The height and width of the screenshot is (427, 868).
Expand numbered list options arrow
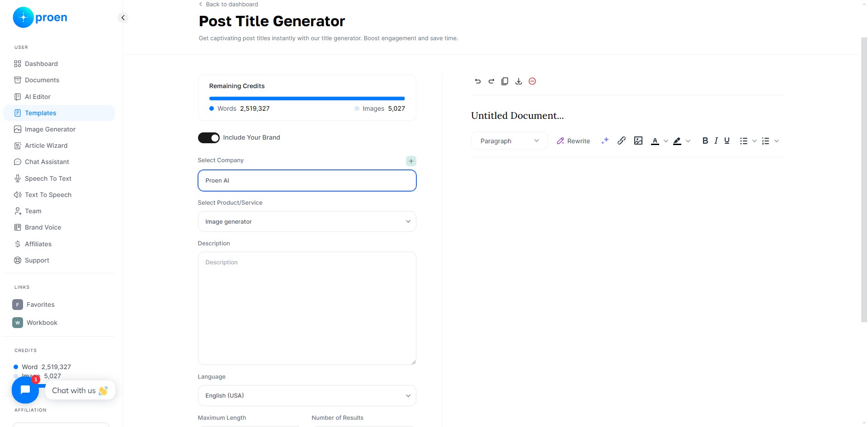coord(777,141)
